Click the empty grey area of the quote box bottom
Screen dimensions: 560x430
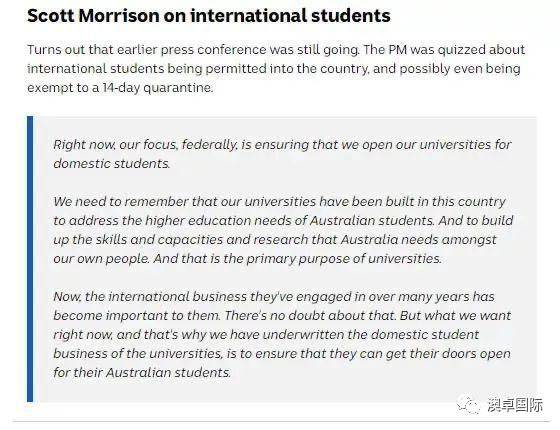286,391
